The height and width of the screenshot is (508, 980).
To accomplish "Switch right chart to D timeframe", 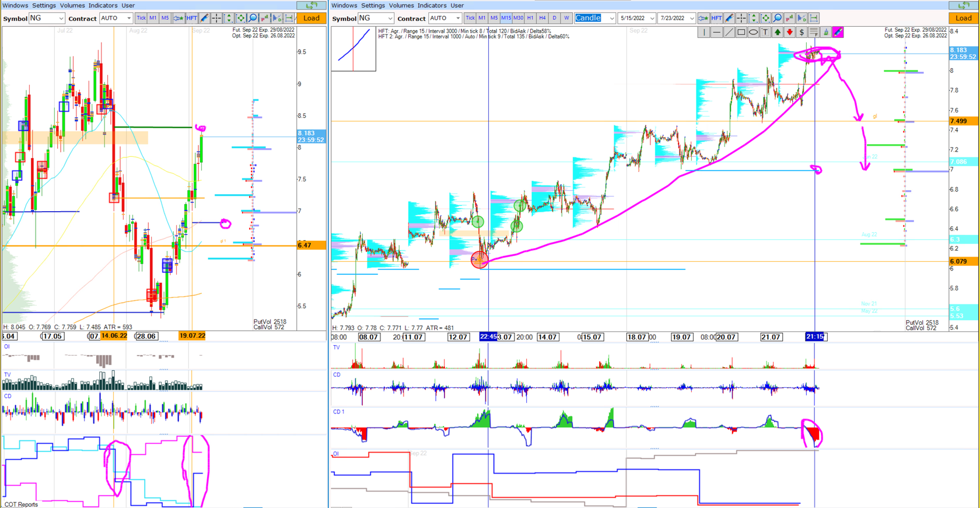I will [554, 18].
